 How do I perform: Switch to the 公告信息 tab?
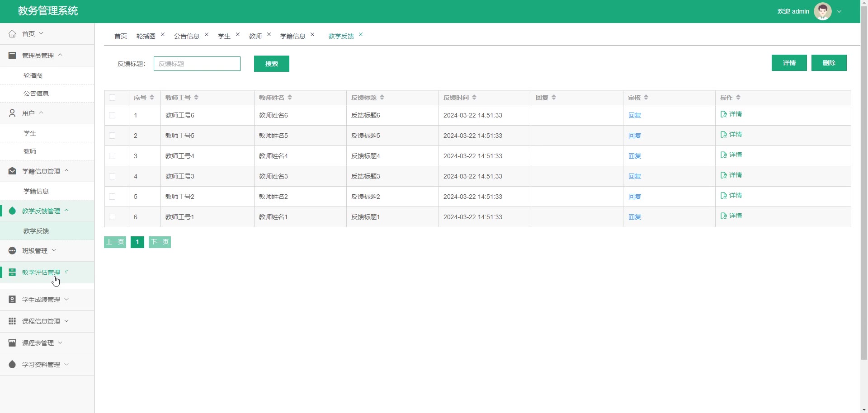click(186, 36)
